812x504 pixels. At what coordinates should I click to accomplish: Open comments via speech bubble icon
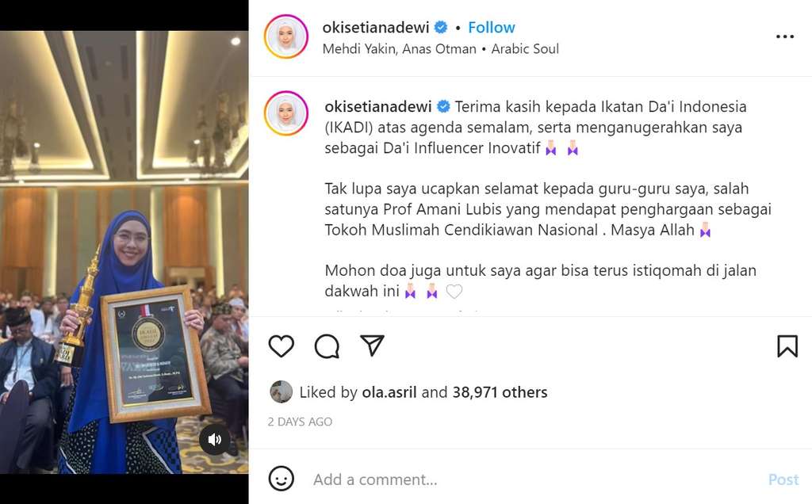[327, 346]
